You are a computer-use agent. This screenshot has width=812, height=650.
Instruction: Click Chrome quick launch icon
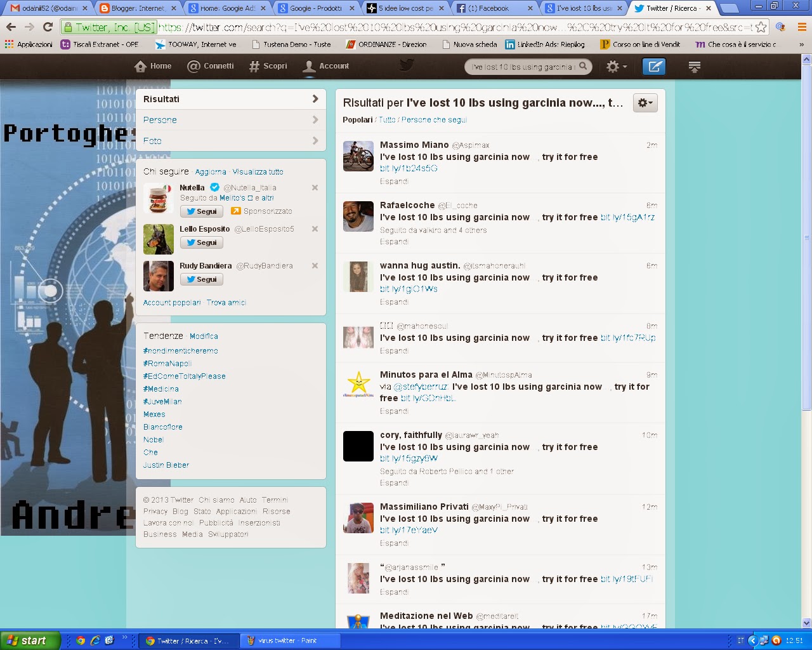[x=80, y=640]
